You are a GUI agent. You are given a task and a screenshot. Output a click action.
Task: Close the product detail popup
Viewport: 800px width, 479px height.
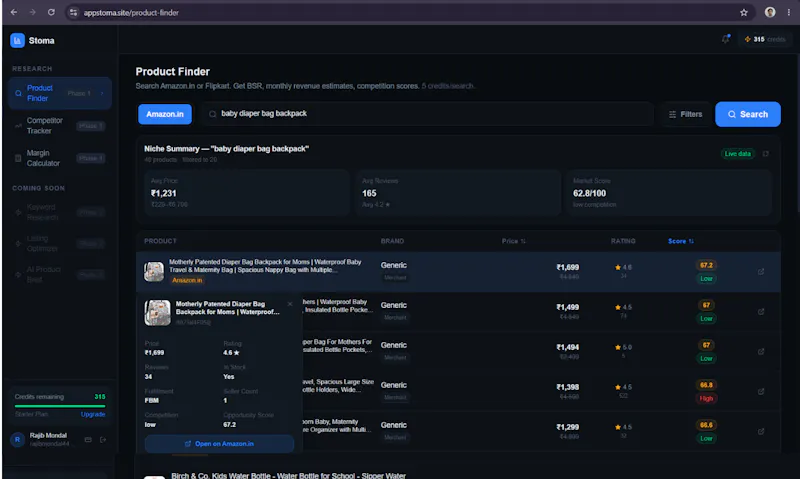(290, 304)
